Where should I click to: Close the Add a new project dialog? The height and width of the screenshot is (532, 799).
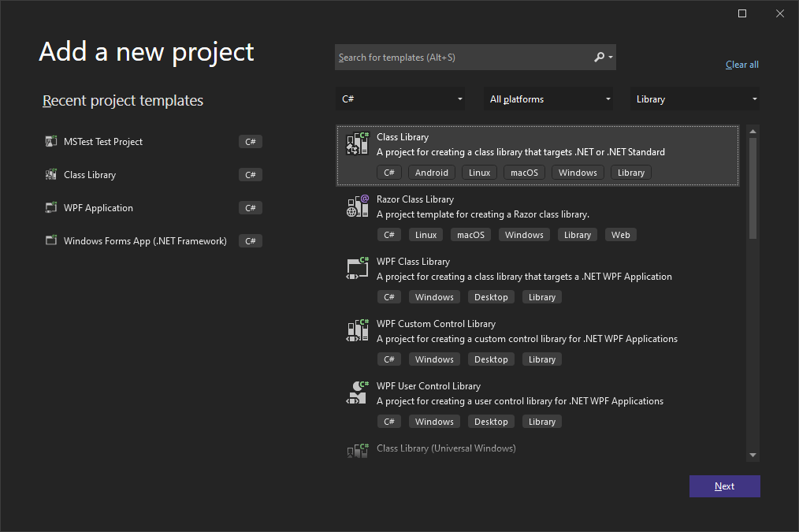click(779, 13)
